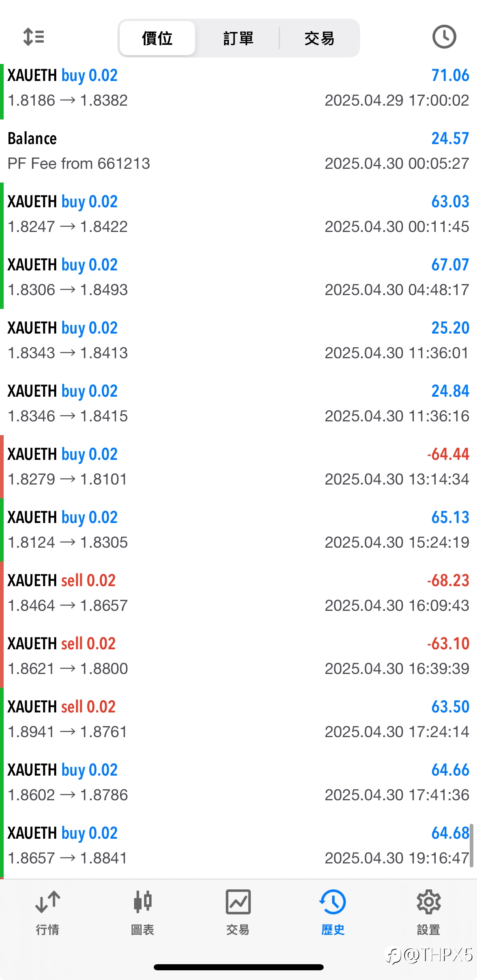Viewport: 477px width, 980px height.
Task: Click the Balance amount 24.57
Action: [x=450, y=138]
